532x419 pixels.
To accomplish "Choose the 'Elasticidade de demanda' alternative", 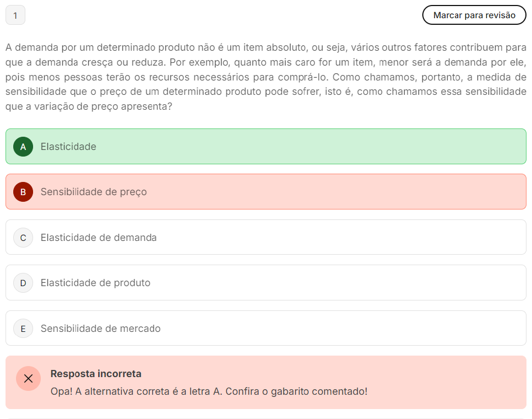I will tap(99, 238).
